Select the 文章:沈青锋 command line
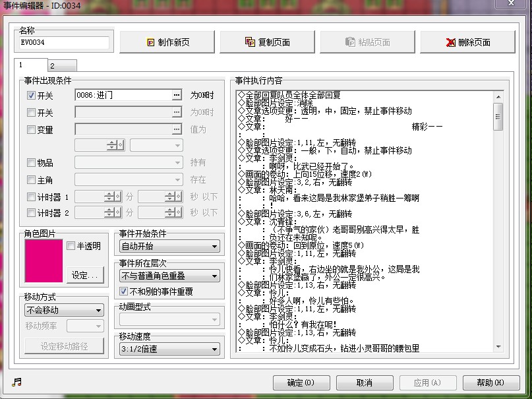The width and height of the screenshot is (532, 399). pyautogui.click(x=268, y=222)
